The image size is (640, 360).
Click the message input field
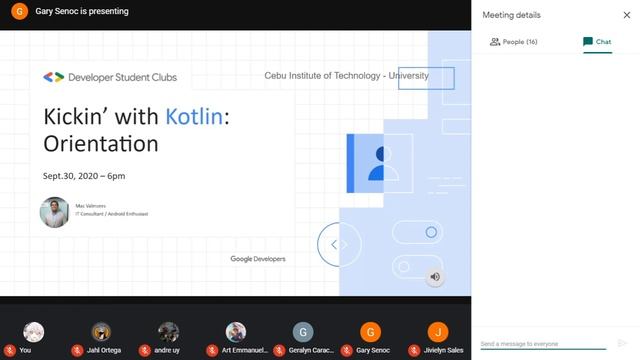(x=543, y=344)
